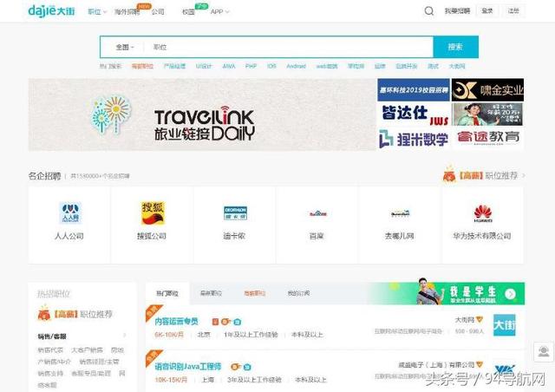Switch to the 我的订阅 tab
This screenshot has height=392, width=555.
298,293
